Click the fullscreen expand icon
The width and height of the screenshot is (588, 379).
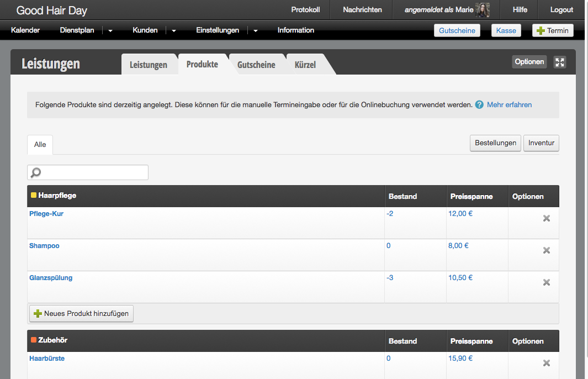point(560,62)
